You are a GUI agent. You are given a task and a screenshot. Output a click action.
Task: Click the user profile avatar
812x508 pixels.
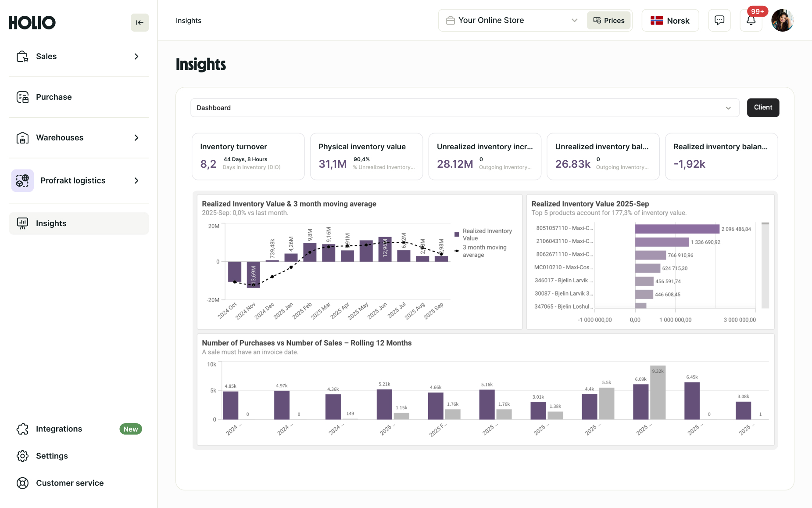pos(782,21)
